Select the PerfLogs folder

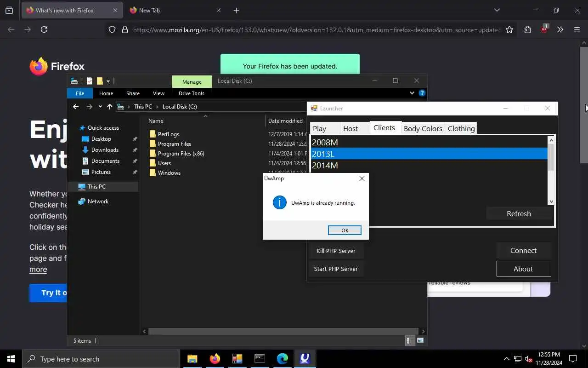tap(169, 134)
